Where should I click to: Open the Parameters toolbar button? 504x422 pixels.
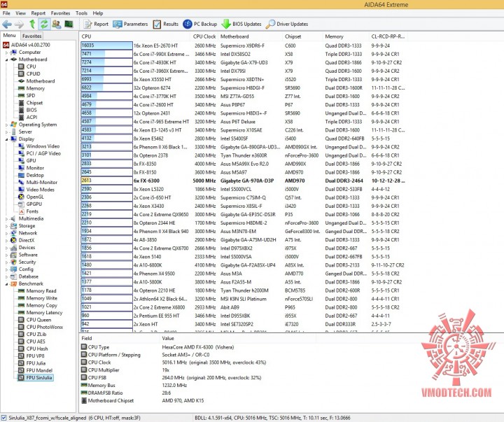130,24
